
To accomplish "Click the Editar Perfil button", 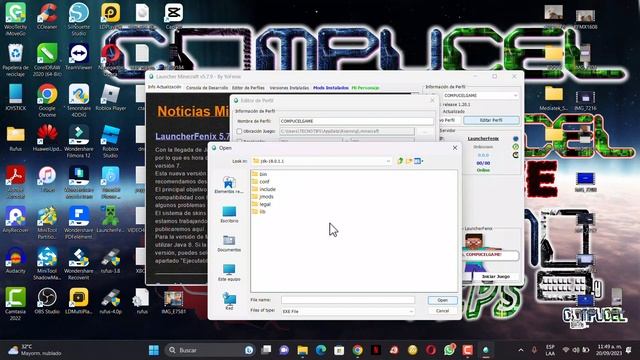I will pos(491,120).
